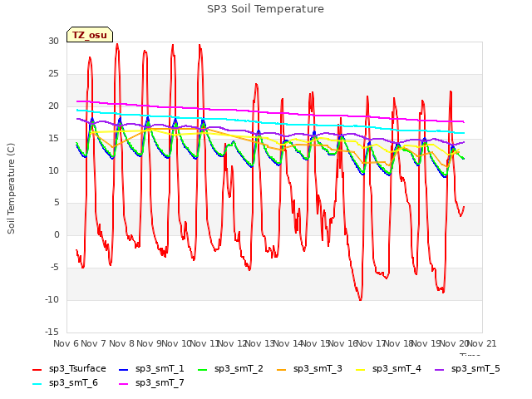Screen dimensions: 532x399
Task: Click the orange sp3_smT_3 legend swatch
Action: click(x=282, y=369)
